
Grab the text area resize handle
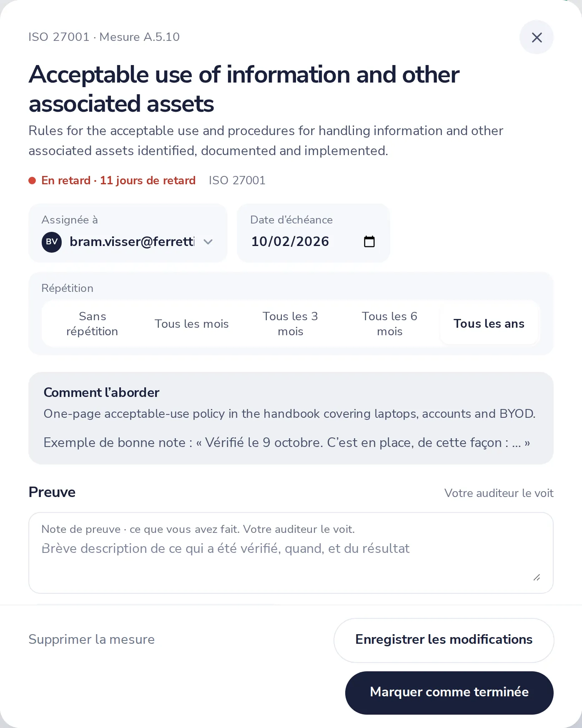pos(537,577)
